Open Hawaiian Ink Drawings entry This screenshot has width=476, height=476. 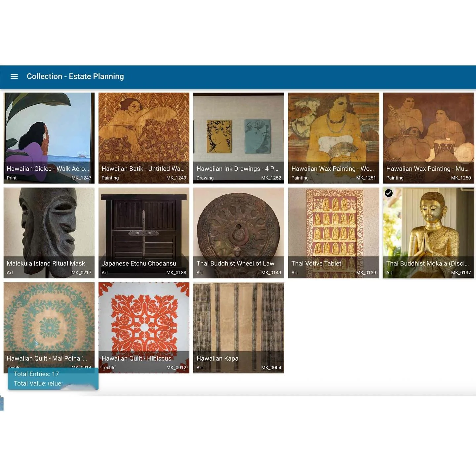[x=239, y=138]
